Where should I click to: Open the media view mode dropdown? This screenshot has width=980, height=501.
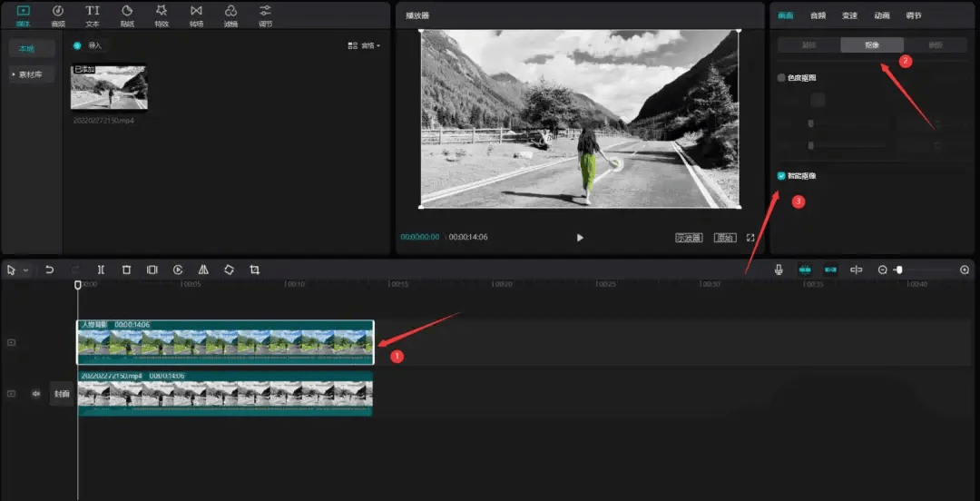(x=364, y=45)
